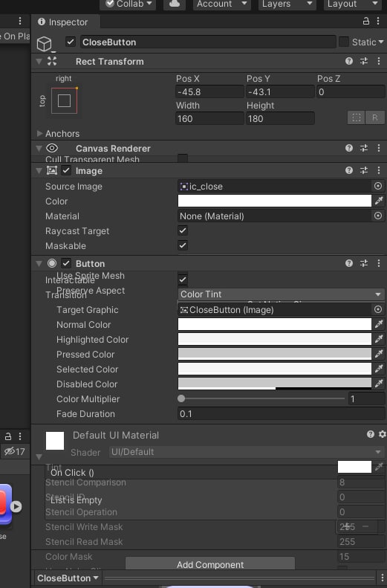This screenshot has height=588, width=387.
Task: Click the Add Component button
Action: tap(210, 564)
